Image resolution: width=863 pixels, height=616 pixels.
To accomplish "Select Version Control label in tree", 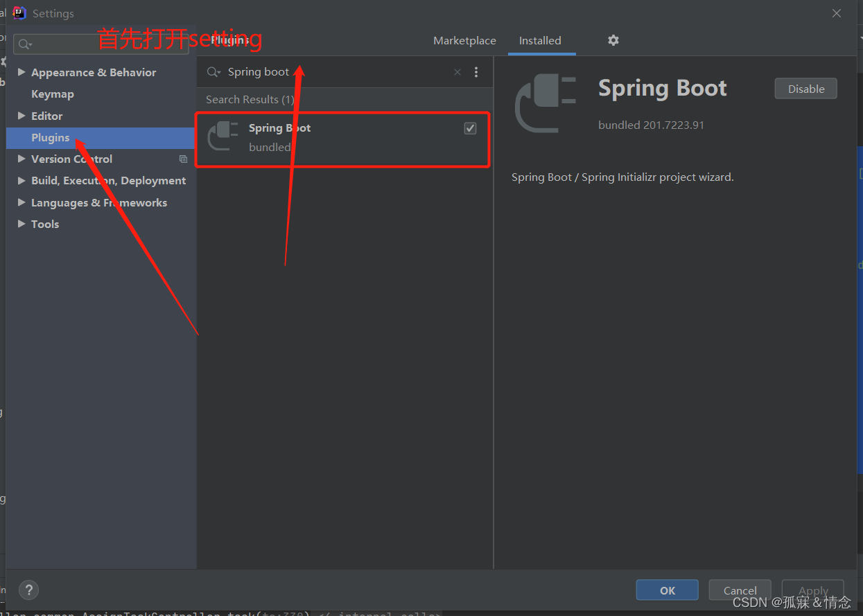I will 71,159.
